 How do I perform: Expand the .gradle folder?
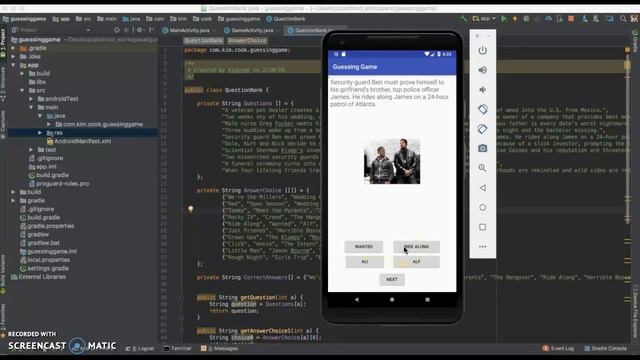click(13, 48)
